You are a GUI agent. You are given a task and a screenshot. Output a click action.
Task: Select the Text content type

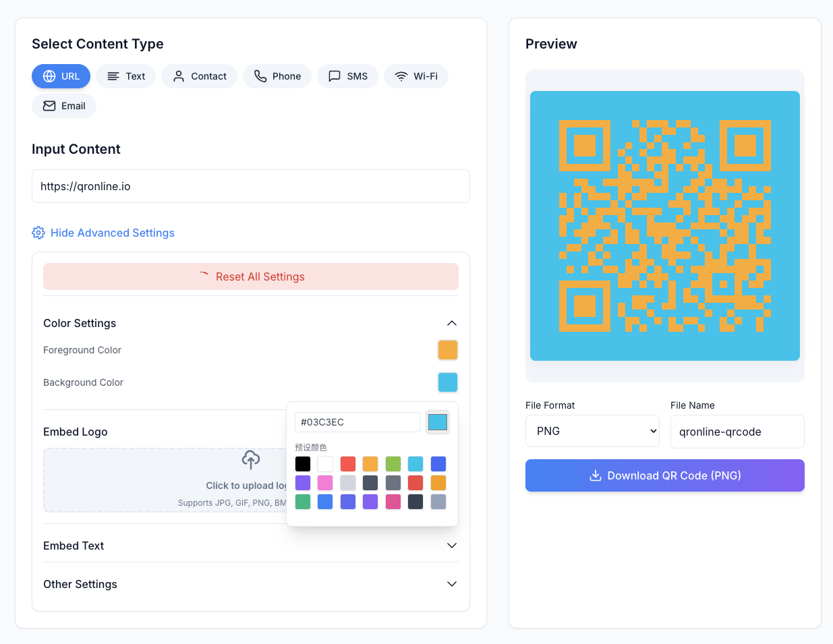126,76
